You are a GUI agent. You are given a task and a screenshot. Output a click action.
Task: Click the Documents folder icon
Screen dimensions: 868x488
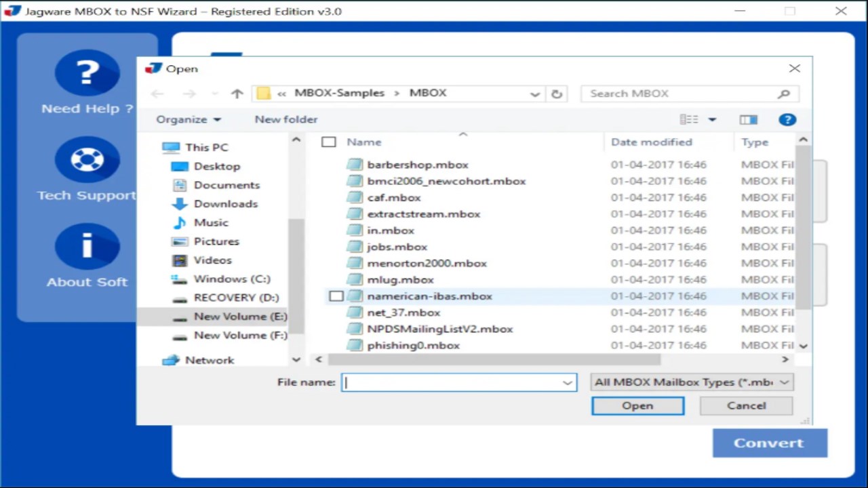click(x=180, y=184)
